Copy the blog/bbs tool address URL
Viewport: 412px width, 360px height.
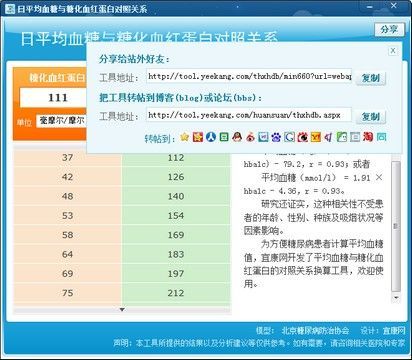[x=371, y=117]
